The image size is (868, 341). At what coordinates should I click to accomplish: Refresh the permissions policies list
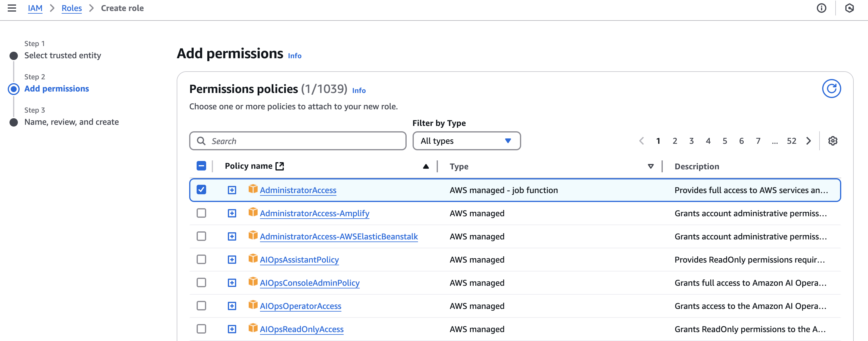click(832, 89)
